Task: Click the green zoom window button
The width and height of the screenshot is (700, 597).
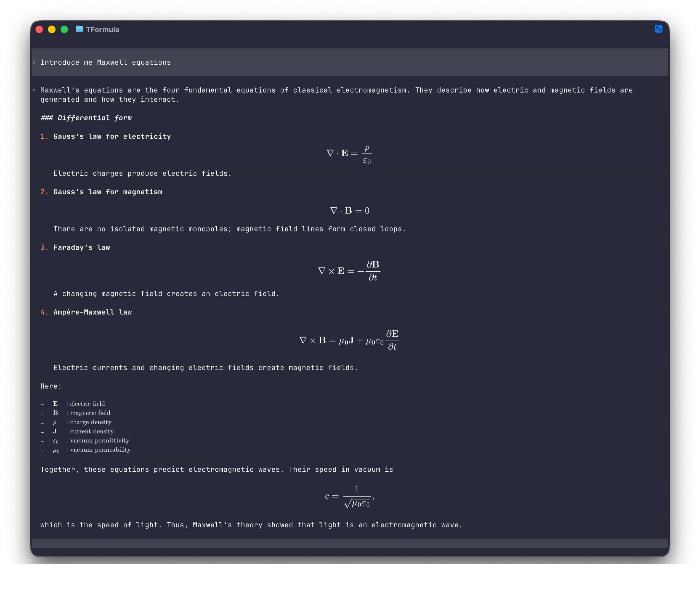Action: 64,30
